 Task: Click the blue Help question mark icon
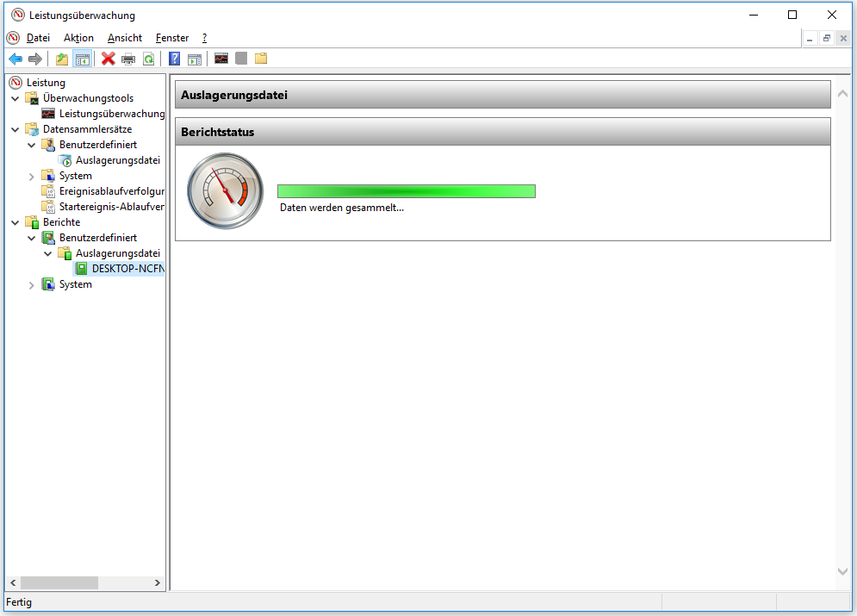pyautogui.click(x=174, y=59)
